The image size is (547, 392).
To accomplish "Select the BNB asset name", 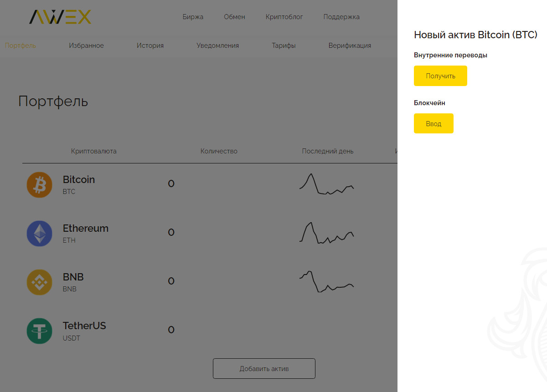I will coord(73,277).
